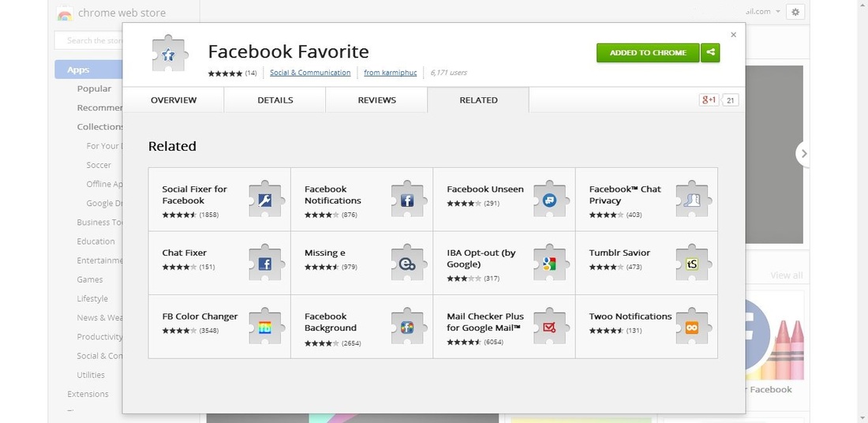This screenshot has width=868, height=423.
Task: Click the Tumblr Savior tS icon
Action: click(692, 263)
